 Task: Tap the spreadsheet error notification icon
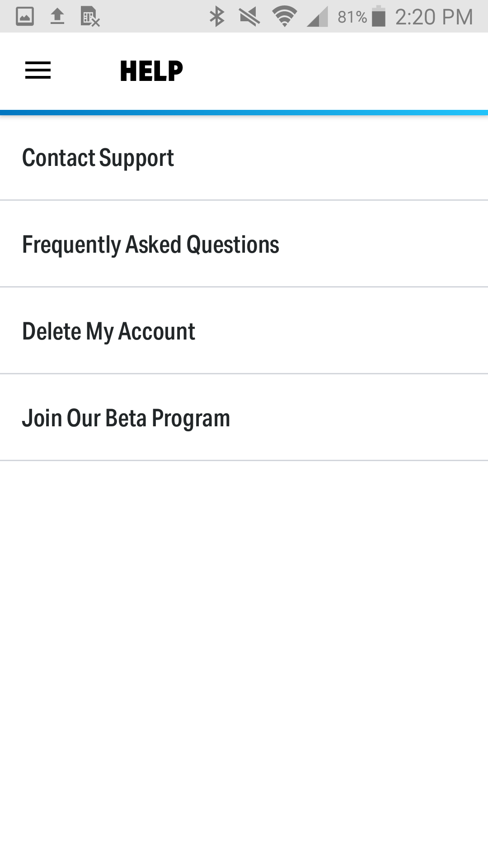tap(90, 17)
